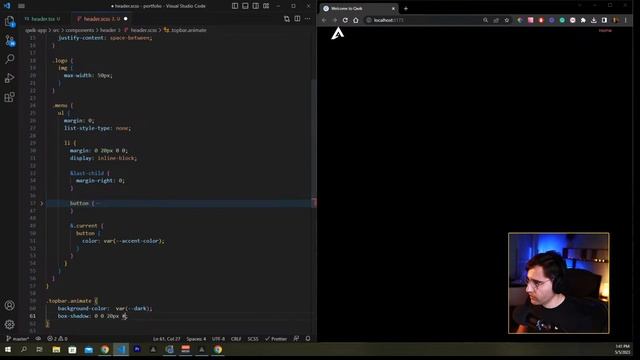The height and width of the screenshot is (360, 640).
Task: Open the Run and Debug view
Action: click(x=9, y=78)
